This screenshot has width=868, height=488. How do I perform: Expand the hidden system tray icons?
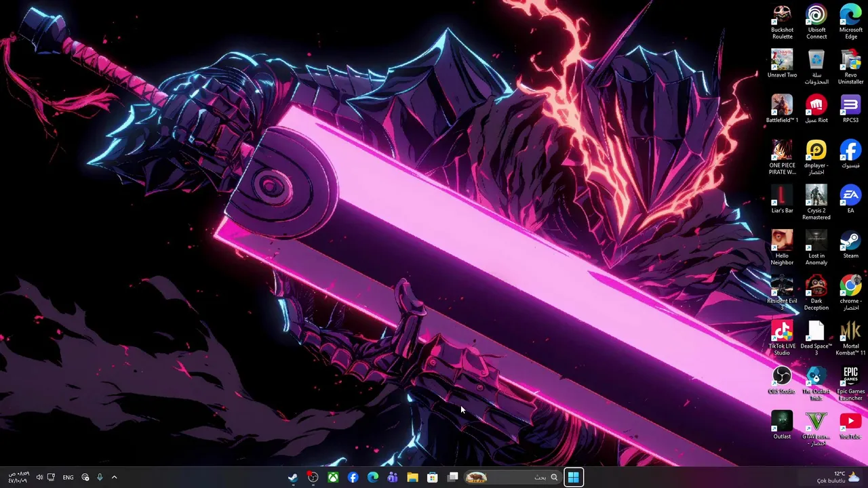tap(114, 477)
